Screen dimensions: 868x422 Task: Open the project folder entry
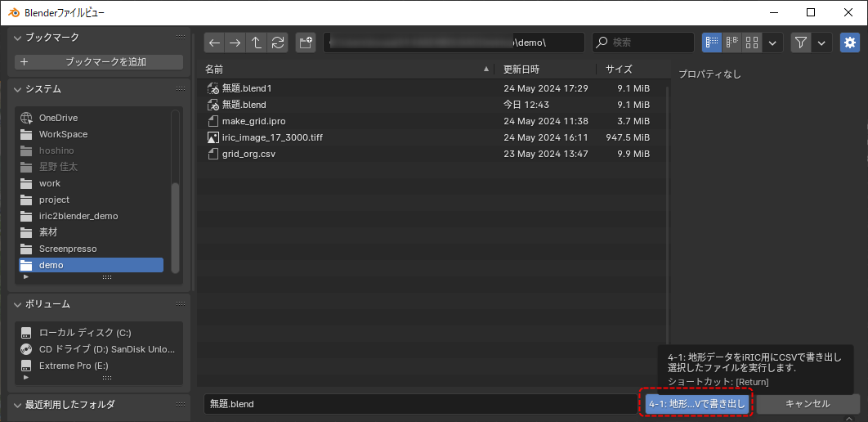(92, 200)
